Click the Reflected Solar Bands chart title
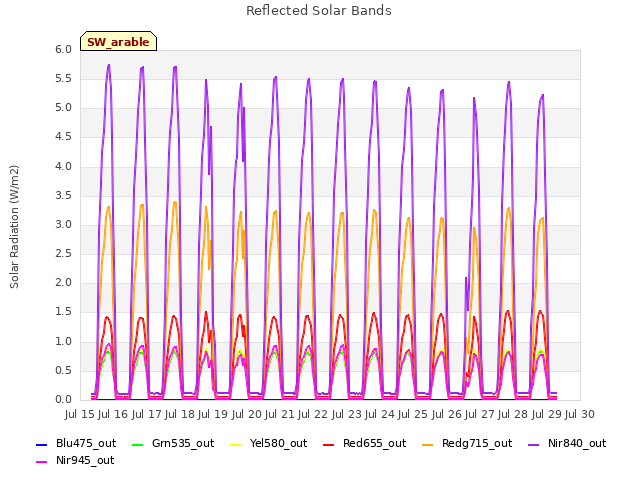 (319, 11)
